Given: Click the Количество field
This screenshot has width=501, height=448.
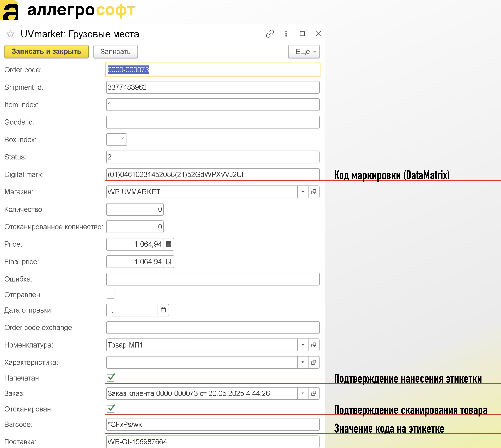Looking at the screenshot, I should pyautogui.click(x=135, y=209).
